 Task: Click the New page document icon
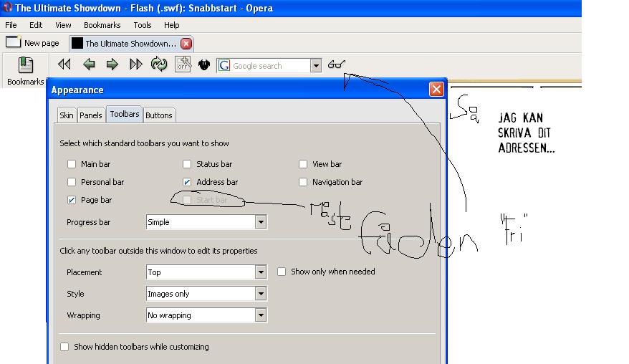tap(13, 42)
